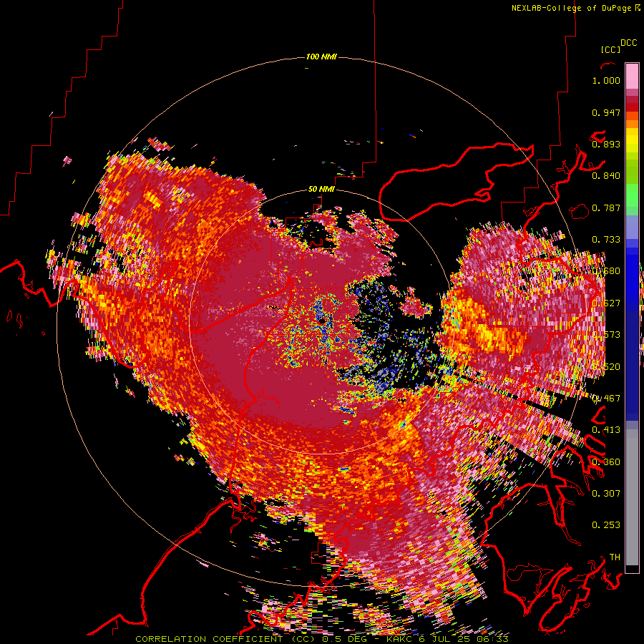Screen dimensions: 644x644
Task: Click the 50 NMI range ring label
Action: point(321,189)
